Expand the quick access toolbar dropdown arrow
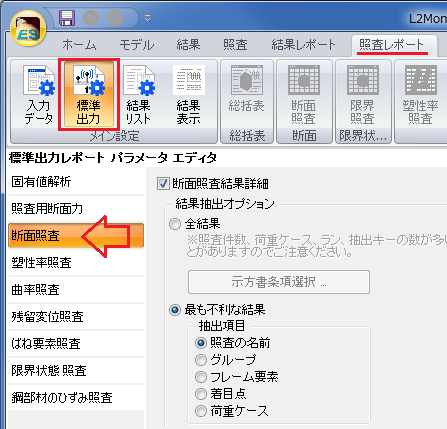This screenshot has height=429, width=447. click(x=147, y=18)
